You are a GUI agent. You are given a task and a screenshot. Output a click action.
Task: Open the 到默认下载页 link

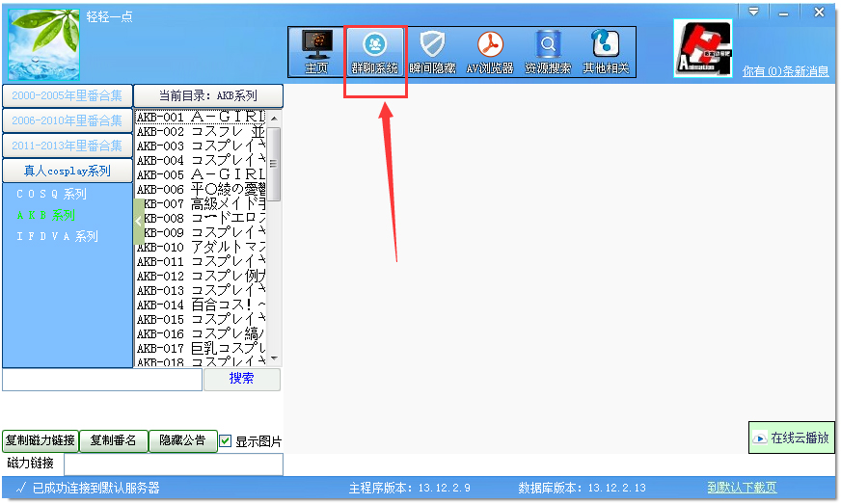pos(742,488)
